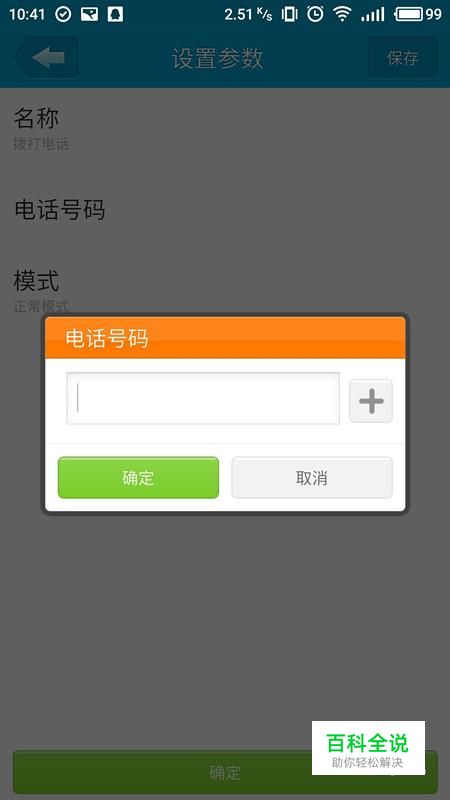
Task: Tap the vibrate mode status icon
Action: pyautogui.click(x=289, y=14)
